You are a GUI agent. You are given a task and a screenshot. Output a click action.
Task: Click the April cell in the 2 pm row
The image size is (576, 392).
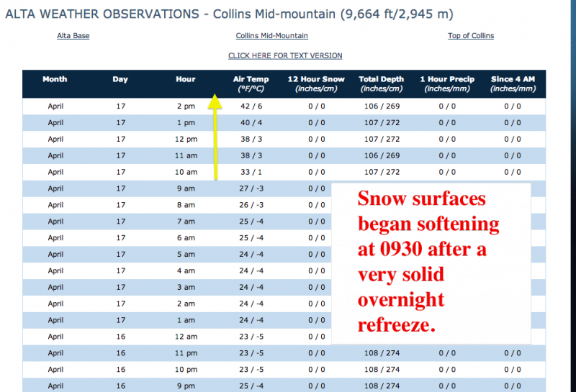pos(55,106)
